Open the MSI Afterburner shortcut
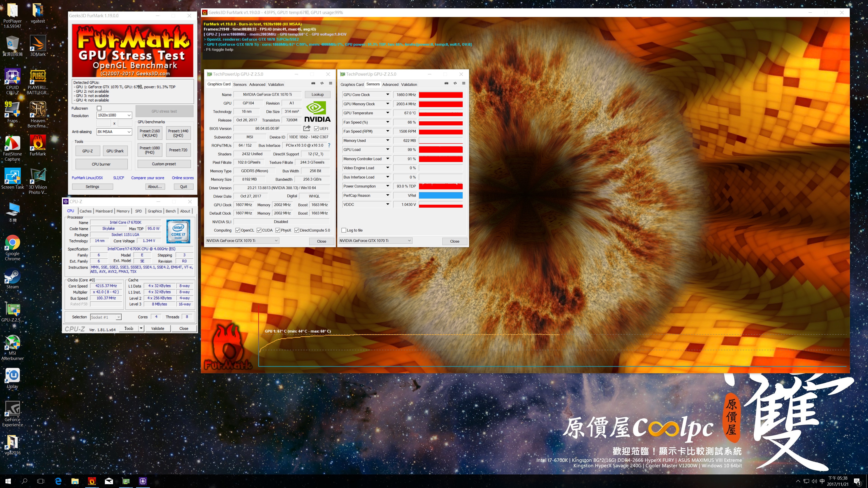Viewport: 868px width, 488px height. tap(12, 347)
